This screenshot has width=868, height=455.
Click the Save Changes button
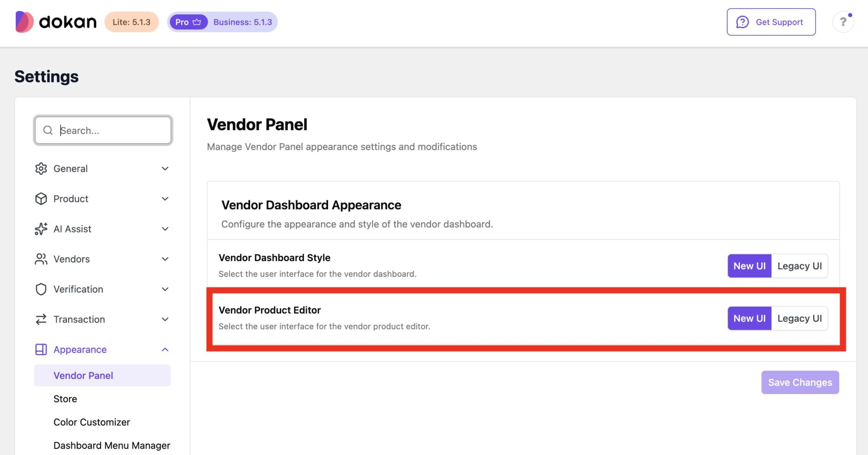pos(800,383)
